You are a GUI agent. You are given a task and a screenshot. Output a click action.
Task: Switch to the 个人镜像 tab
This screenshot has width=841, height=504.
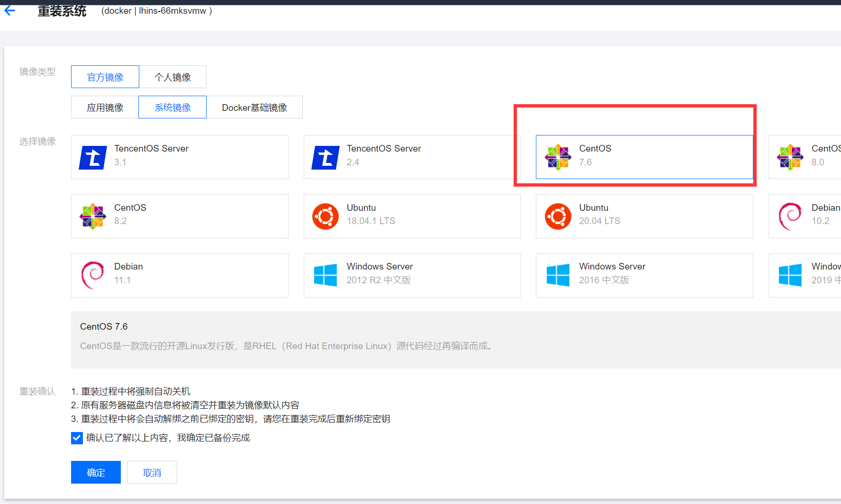pyautogui.click(x=172, y=77)
